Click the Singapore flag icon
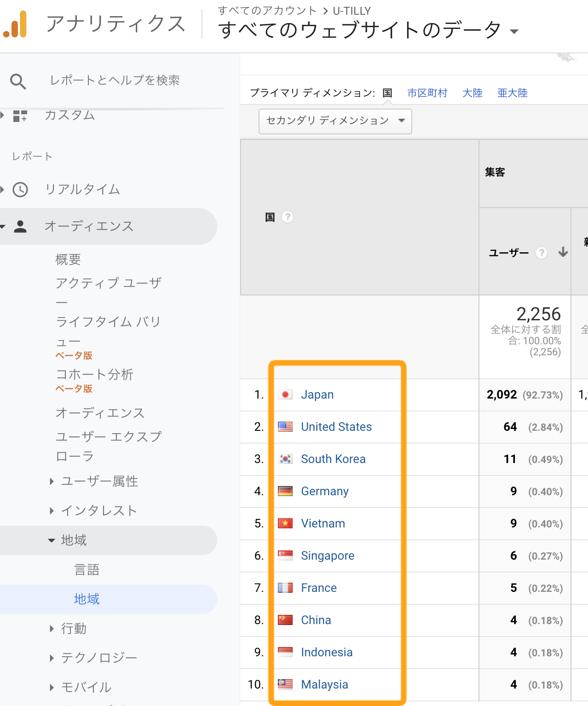Image resolution: width=588 pixels, height=706 pixels. pyautogui.click(x=285, y=556)
